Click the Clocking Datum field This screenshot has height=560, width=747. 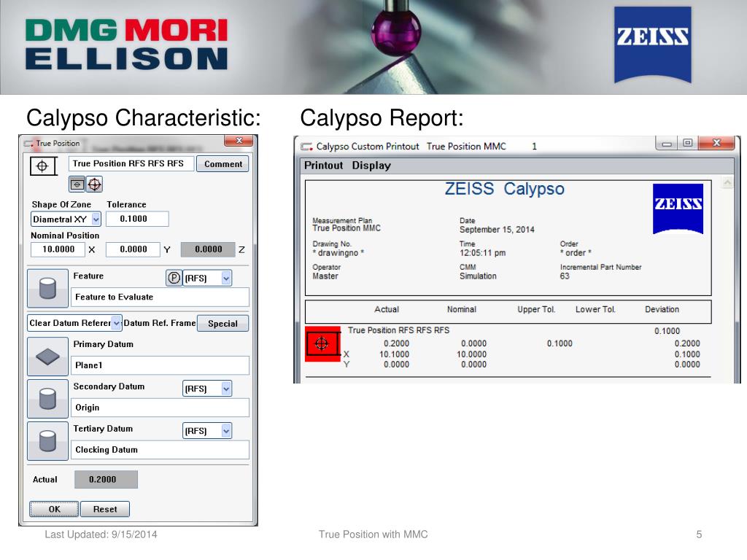[160, 450]
